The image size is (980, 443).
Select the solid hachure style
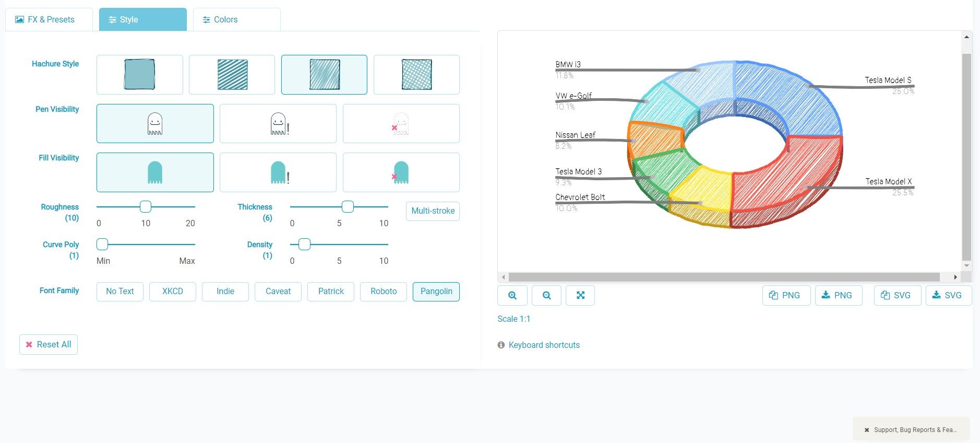(140, 75)
